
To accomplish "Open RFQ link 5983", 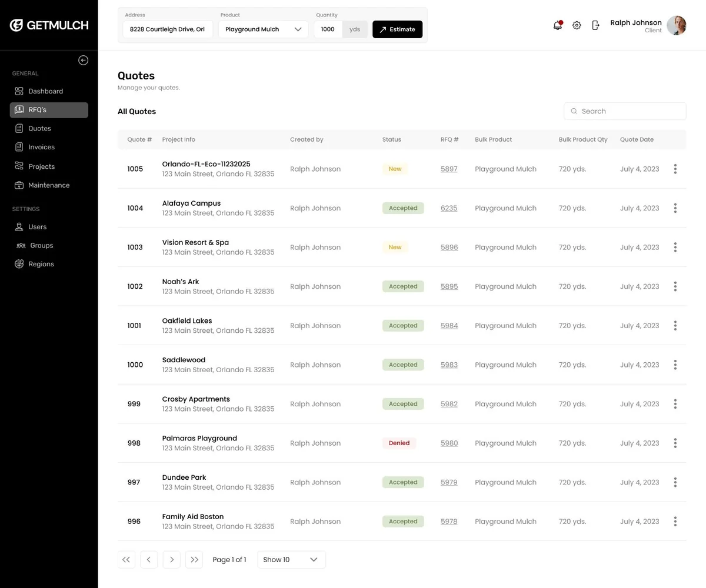I will pyautogui.click(x=449, y=365).
